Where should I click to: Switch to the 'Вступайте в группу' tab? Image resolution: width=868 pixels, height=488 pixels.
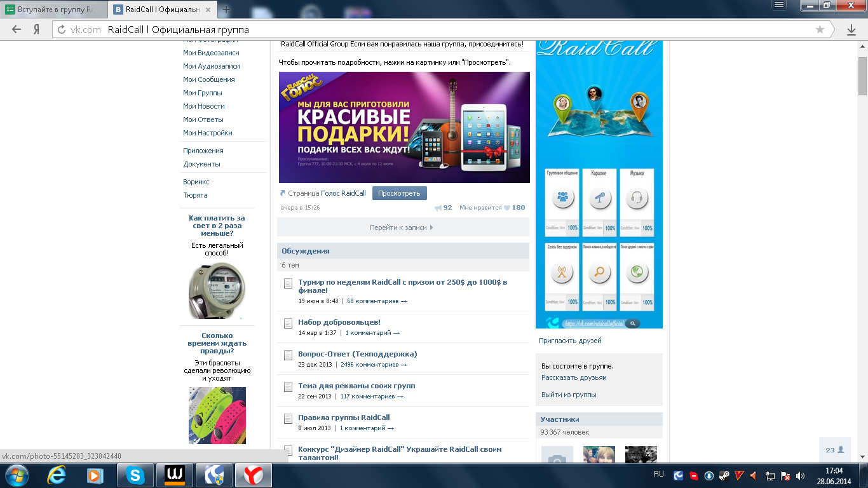pyautogui.click(x=55, y=10)
